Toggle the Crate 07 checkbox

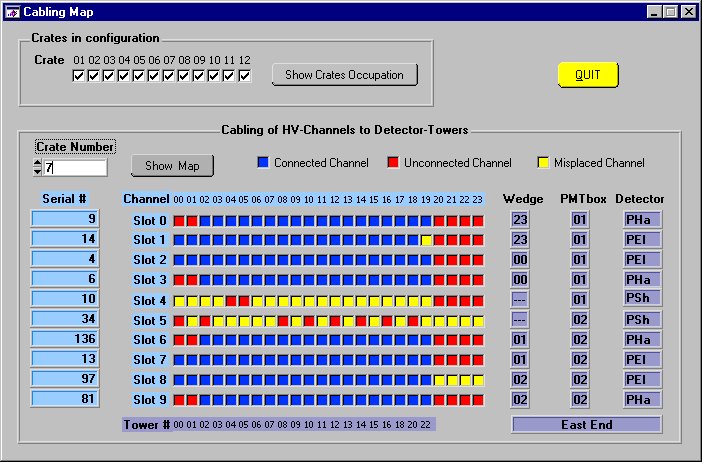pos(169,76)
